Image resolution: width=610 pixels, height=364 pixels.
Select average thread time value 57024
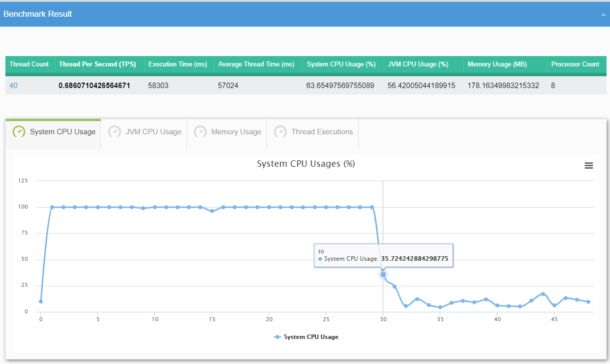point(228,86)
